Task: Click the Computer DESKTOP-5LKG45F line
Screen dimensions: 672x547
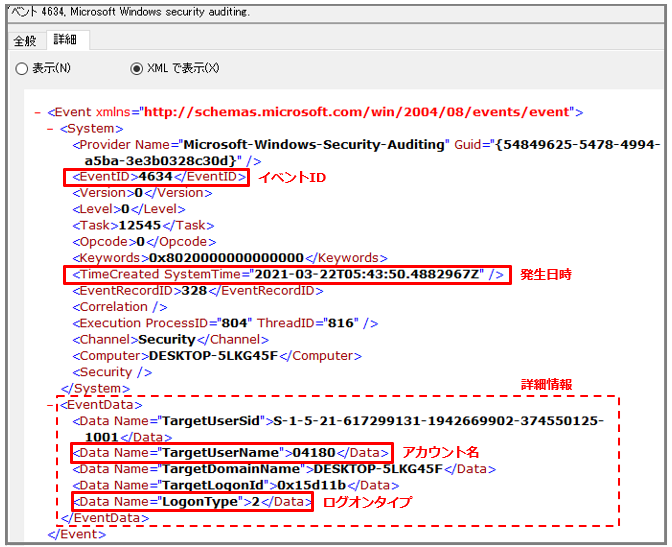Action: click(217, 356)
